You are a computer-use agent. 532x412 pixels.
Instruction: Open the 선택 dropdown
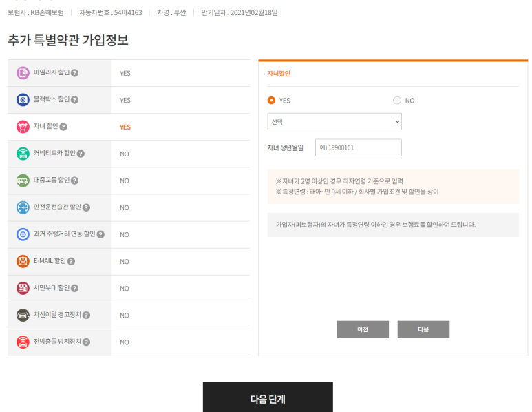coord(334,121)
